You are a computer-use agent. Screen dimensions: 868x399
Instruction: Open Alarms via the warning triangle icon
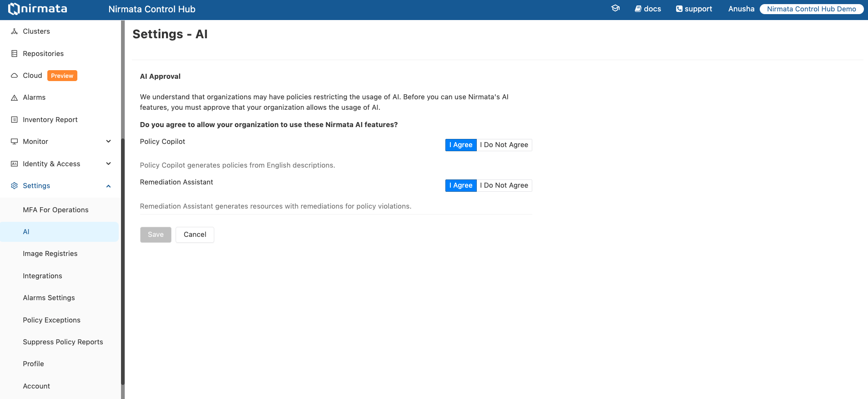point(15,97)
